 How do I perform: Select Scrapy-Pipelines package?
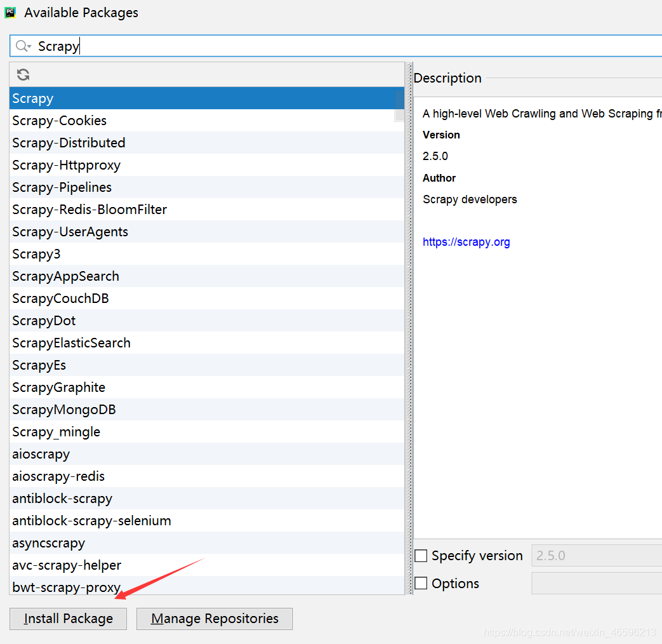(x=207, y=187)
